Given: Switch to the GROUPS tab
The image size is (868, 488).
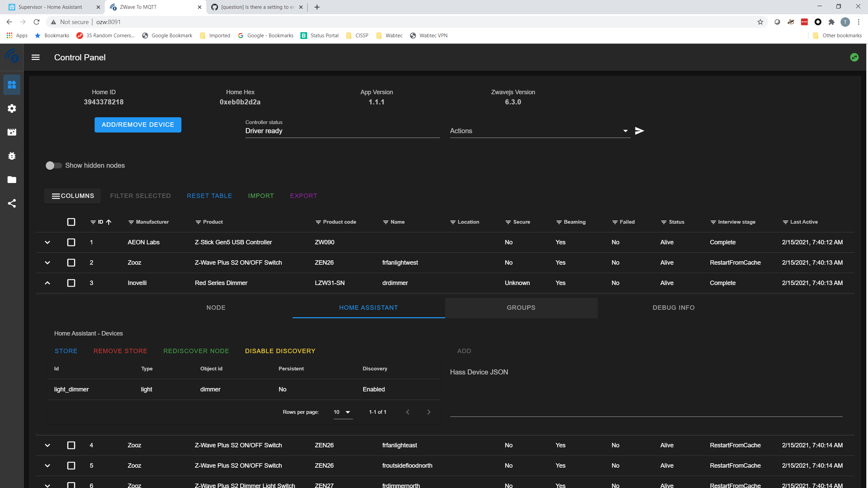Looking at the screenshot, I should 521,308.
